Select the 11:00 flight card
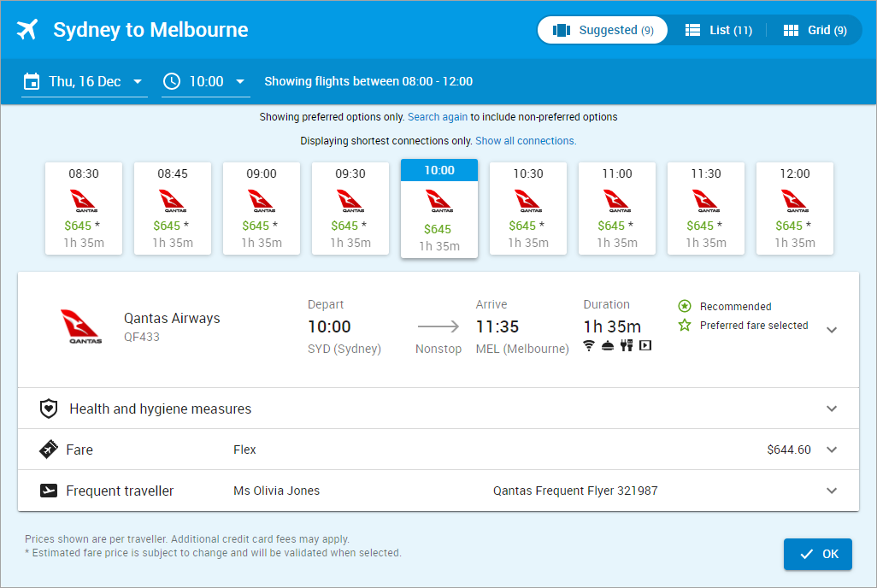The height and width of the screenshot is (588, 877). pyautogui.click(x=617, y=209)
